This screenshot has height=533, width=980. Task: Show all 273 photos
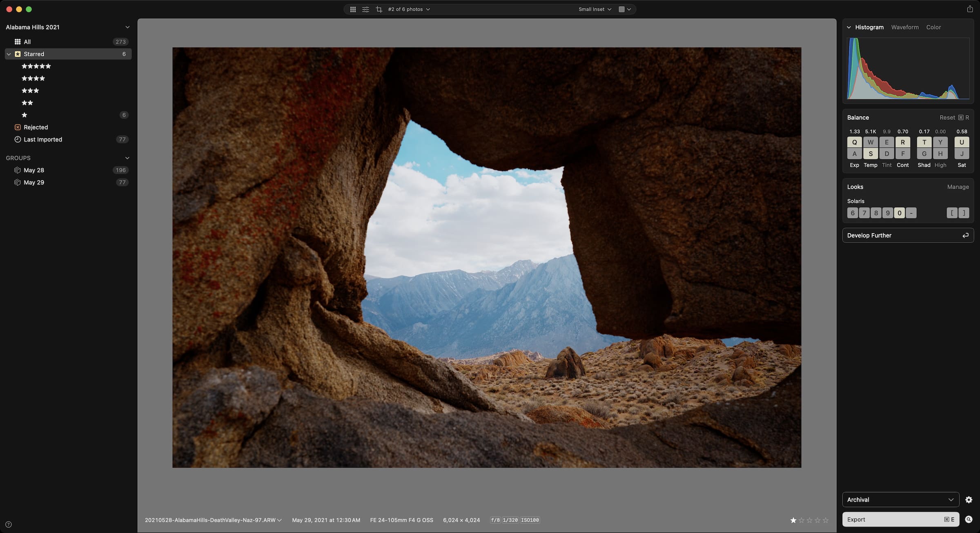(x=68, y=42)
